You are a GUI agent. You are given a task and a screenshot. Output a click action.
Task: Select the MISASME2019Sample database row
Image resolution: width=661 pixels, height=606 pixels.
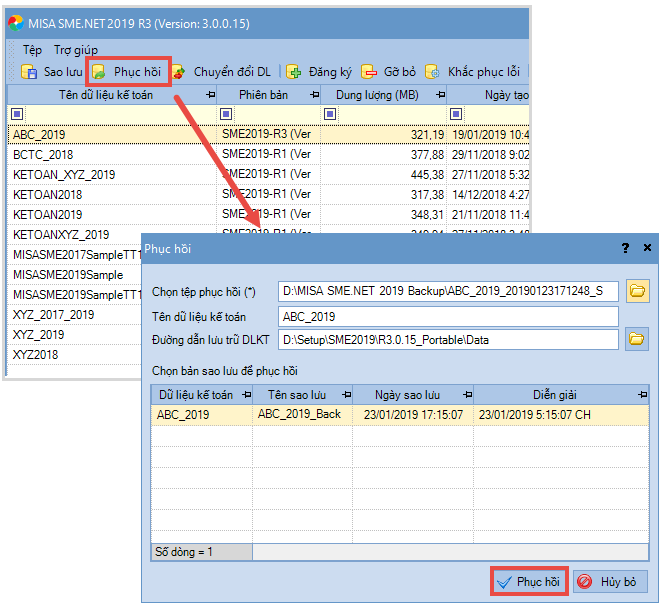[75, 275]
